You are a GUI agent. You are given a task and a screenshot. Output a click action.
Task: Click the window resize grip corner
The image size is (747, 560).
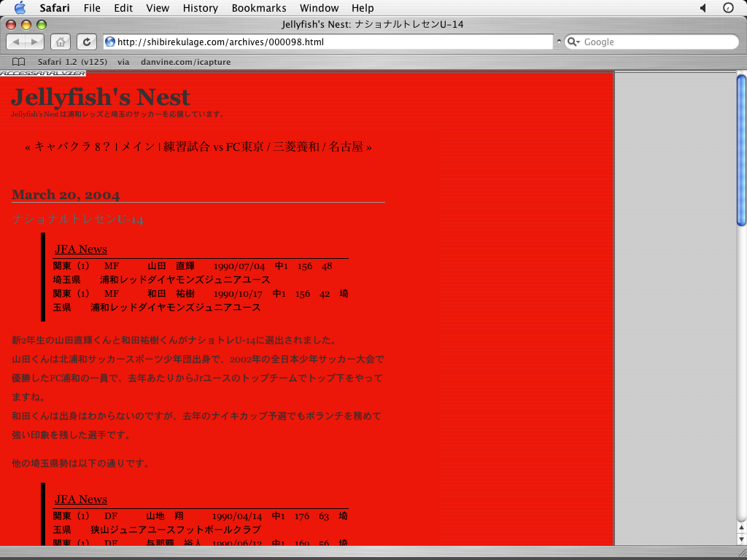click(x=741, y=553)
